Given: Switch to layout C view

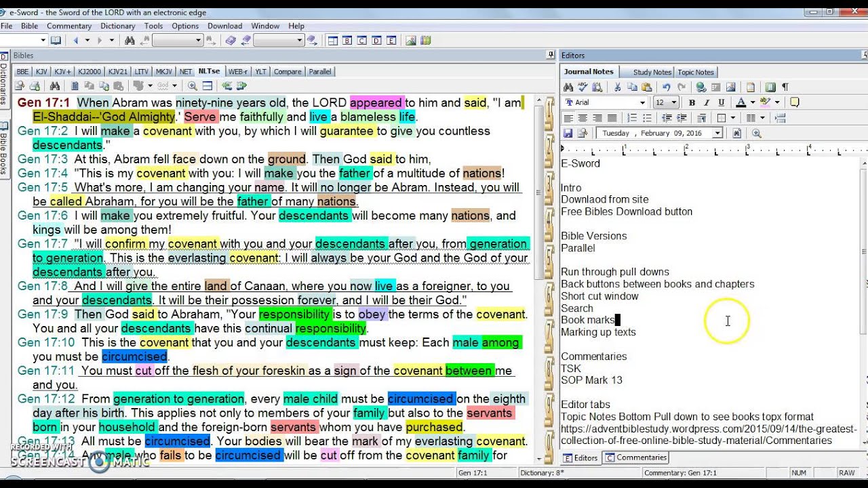Looking at the screenshot, I should point(361,41).
